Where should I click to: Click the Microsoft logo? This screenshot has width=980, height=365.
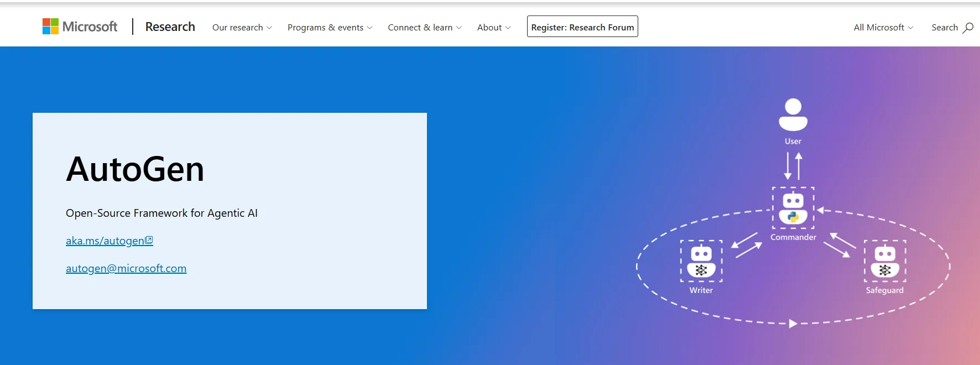point(80,27)
